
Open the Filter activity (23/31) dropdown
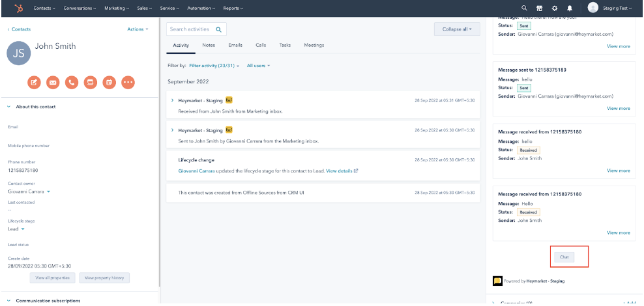click(x=214, y=66)
